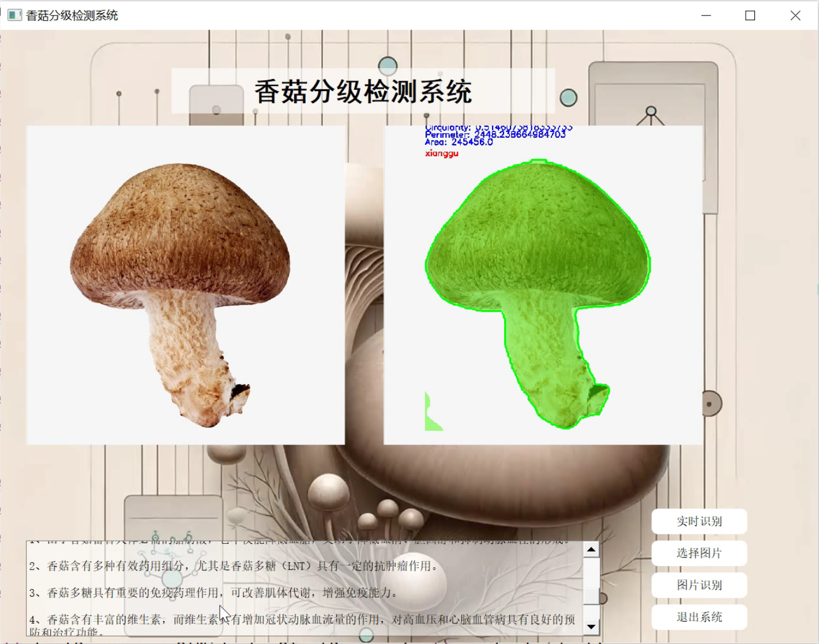Open the 选择图片 image chooser button
819x644 pixels.
(699, 553)
